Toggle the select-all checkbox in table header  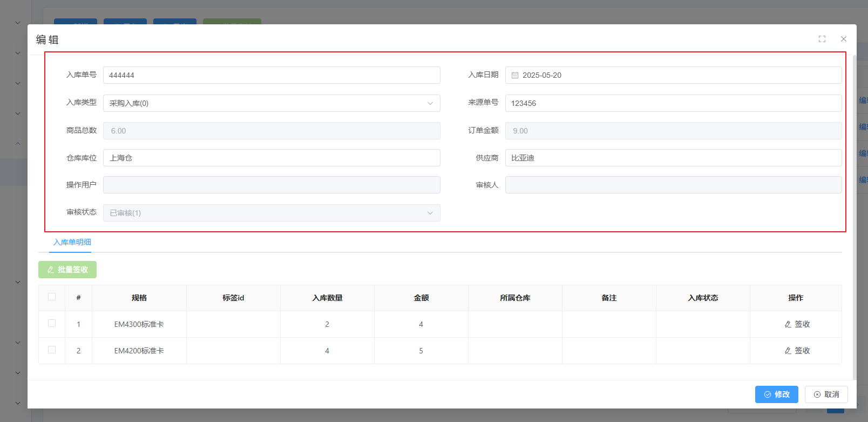pos(52,297)
